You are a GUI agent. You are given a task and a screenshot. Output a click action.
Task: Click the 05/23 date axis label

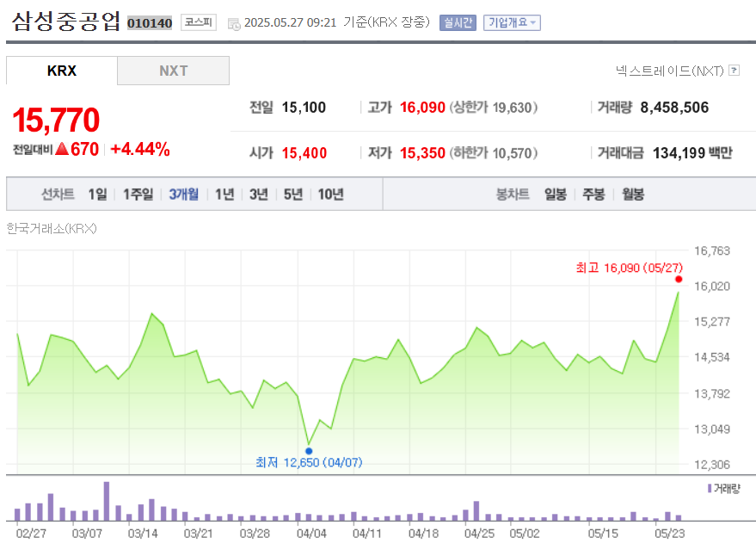tap(669, 534)
